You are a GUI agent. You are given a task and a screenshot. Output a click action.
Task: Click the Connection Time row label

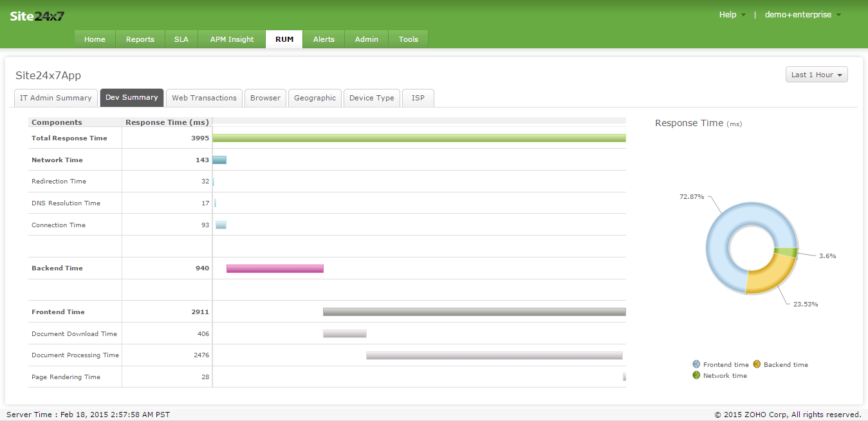59,225
